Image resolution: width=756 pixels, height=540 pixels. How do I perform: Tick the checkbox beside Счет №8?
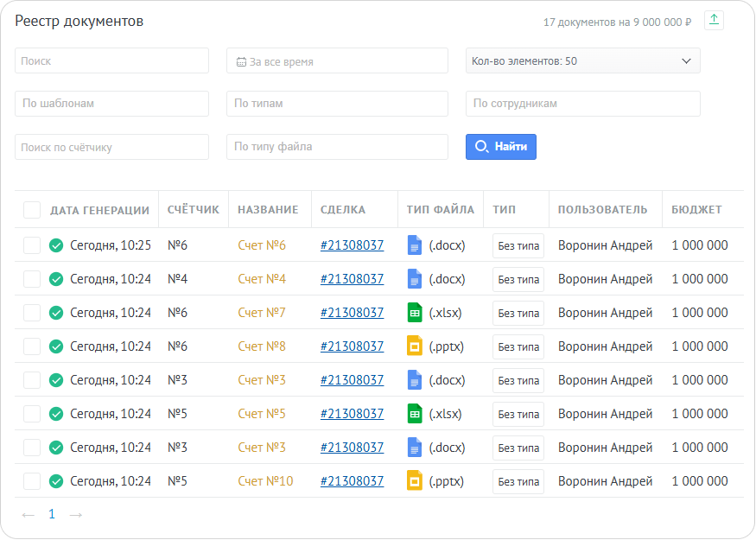click(x=32, y=346)
